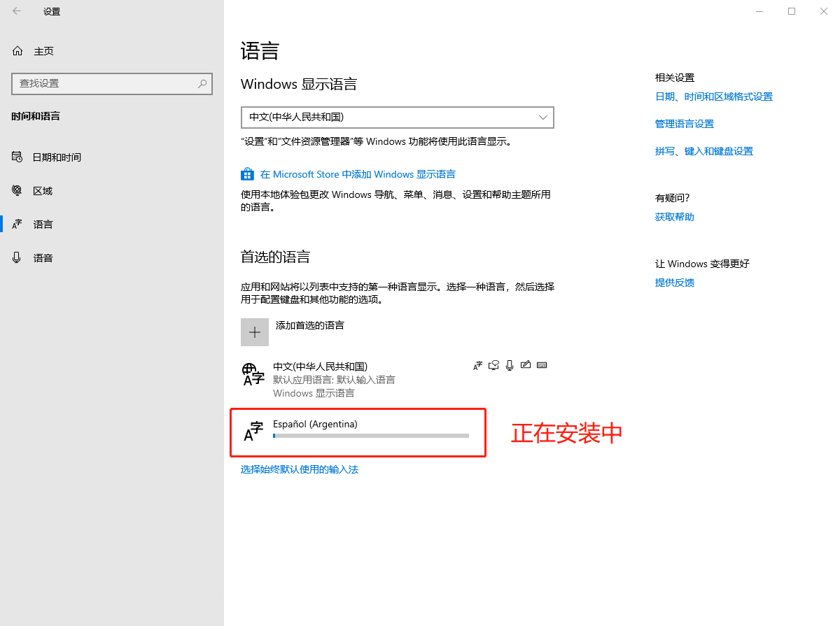The height and width of the screenshot is (626, 840).
Task: Click the home icon beside 主页
Action: tap(17, 51)
